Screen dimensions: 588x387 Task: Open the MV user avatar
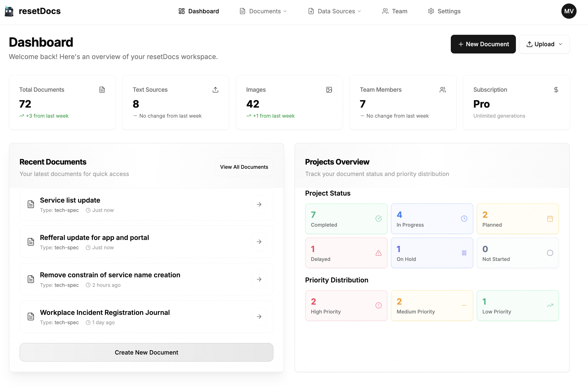pos(569,11)
